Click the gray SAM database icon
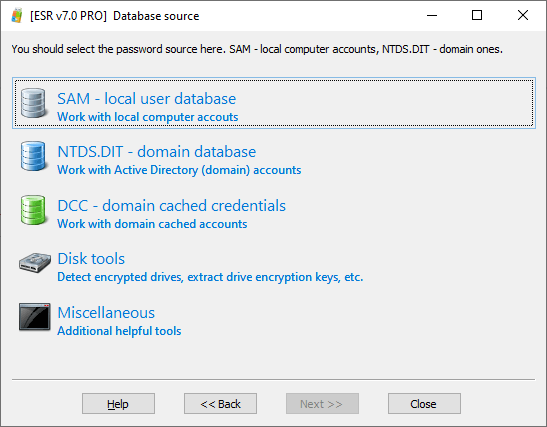The width and height of the screenshot is (547, 427). pos(33,103)
